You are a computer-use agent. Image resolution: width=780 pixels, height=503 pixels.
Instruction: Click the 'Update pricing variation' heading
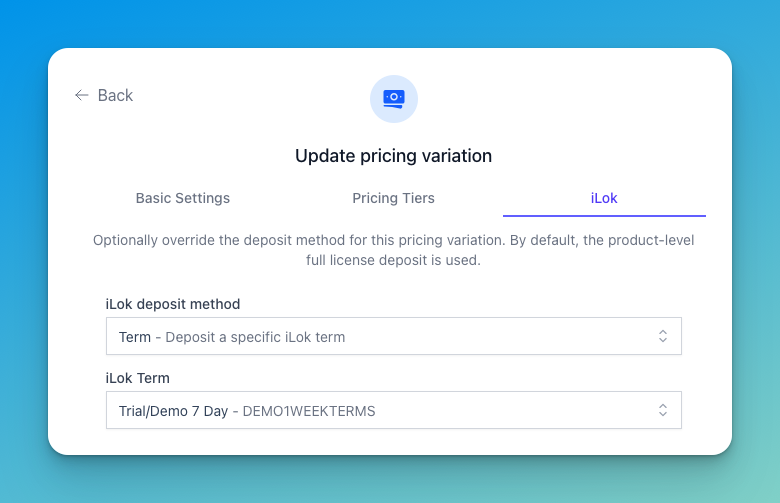pos(393,156)
